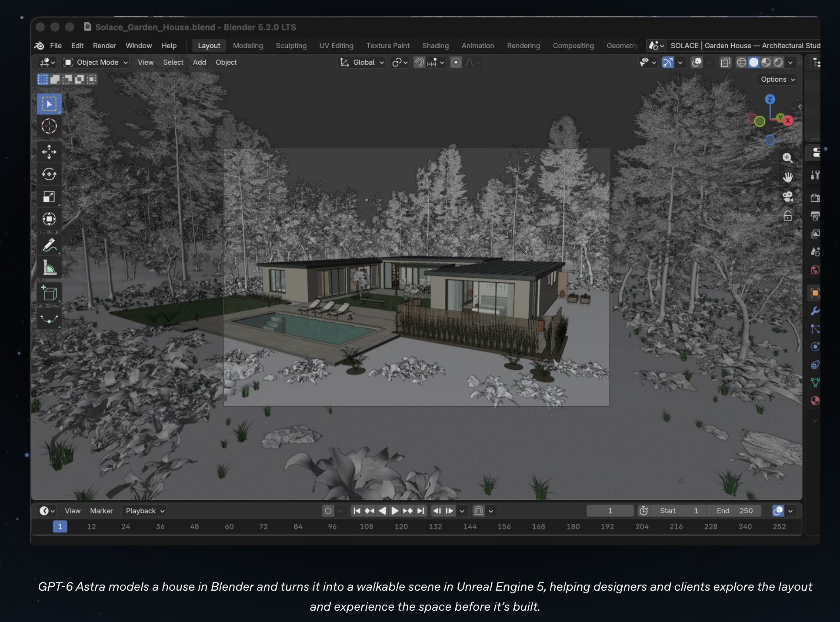Switch to rendered viewport shading
Image resolution: width=840 pixels, height=622 pixels.
pyautogui.click(x=778, y=62)
